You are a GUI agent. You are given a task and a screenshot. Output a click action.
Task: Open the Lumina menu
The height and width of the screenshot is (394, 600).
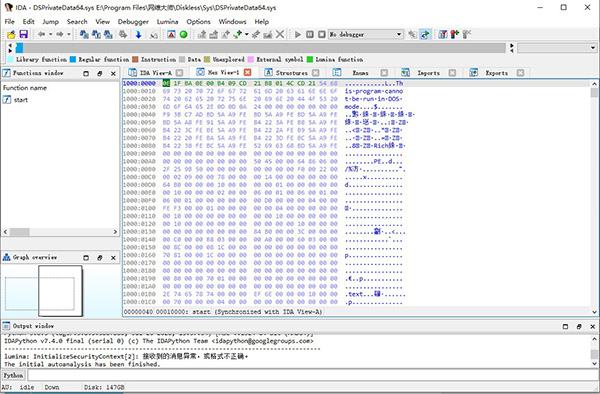(x=167, y=21)
